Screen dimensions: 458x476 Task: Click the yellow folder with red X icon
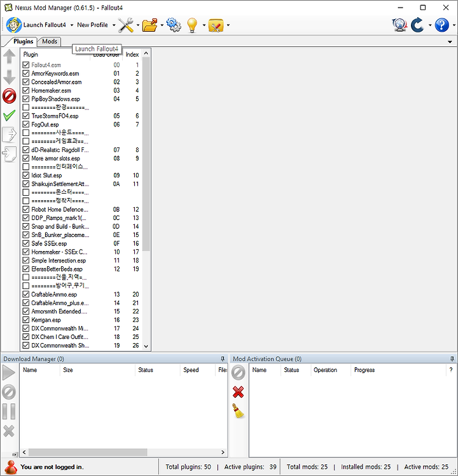pyautogui.click(x=216, y=25)
